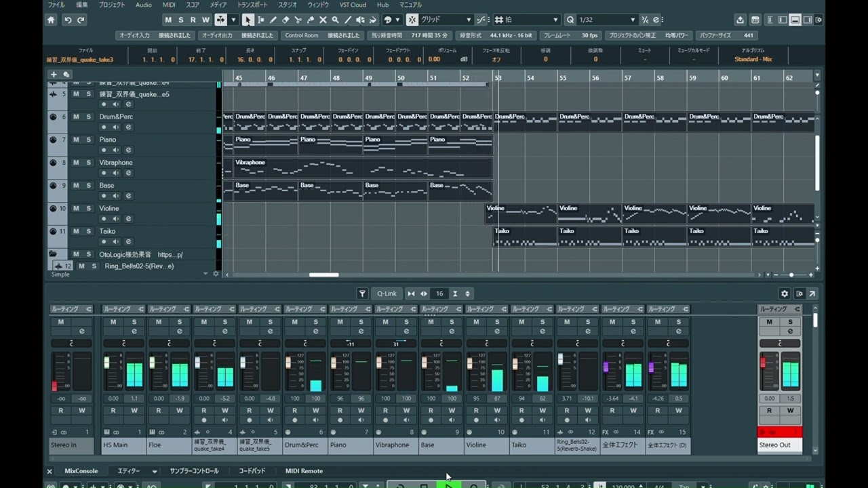Edit channel settings for the Piano track
868x488 pixels.
[128, 150]
